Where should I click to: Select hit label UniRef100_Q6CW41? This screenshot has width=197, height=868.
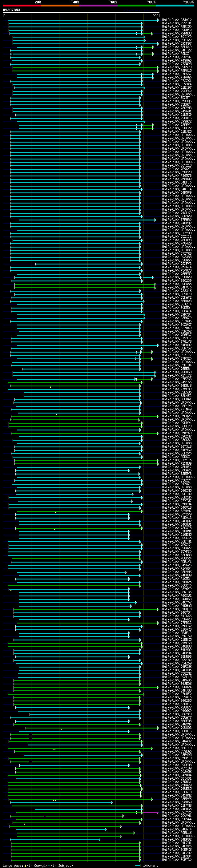pyautogui.click(x=177, y=399)
